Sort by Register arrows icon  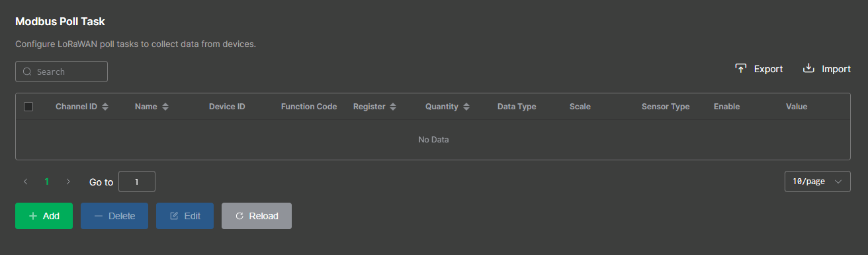(393, 107)
